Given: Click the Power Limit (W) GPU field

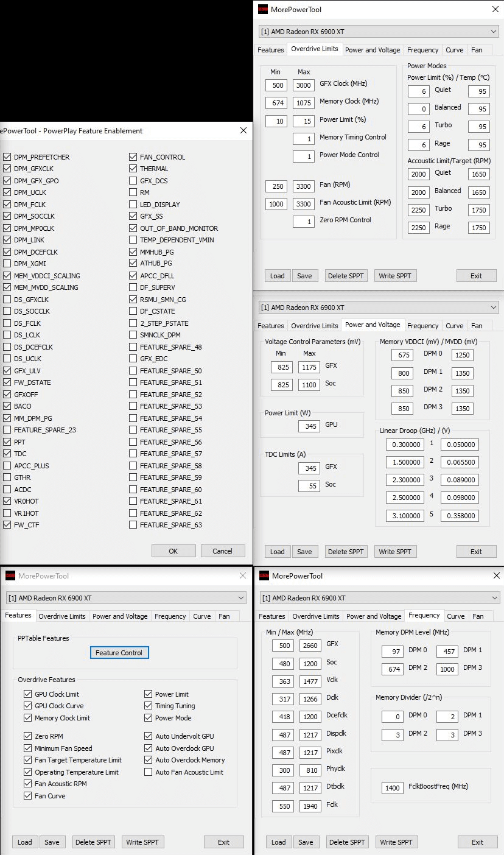Looking at the screenshot, I should coord(309,426).
